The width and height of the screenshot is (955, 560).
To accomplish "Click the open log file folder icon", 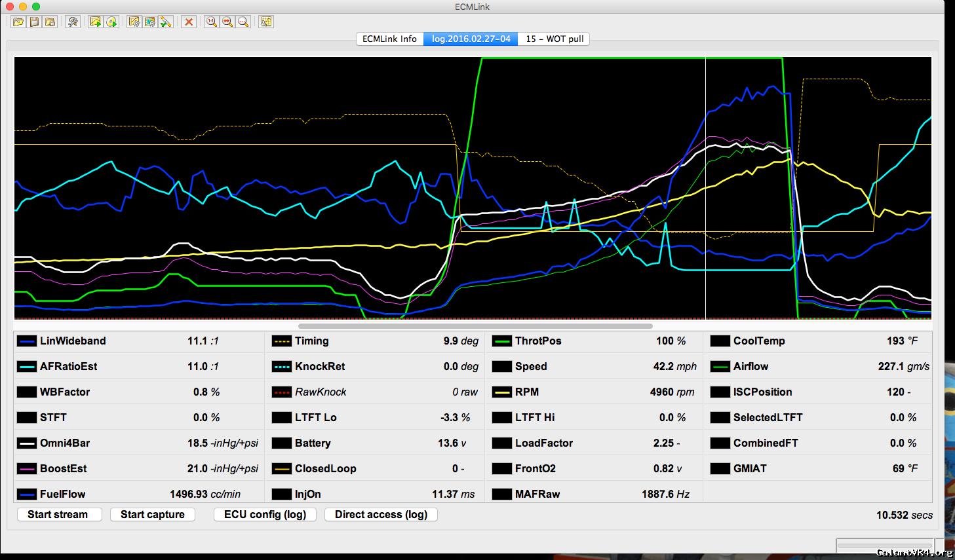I will click(18, 22).
